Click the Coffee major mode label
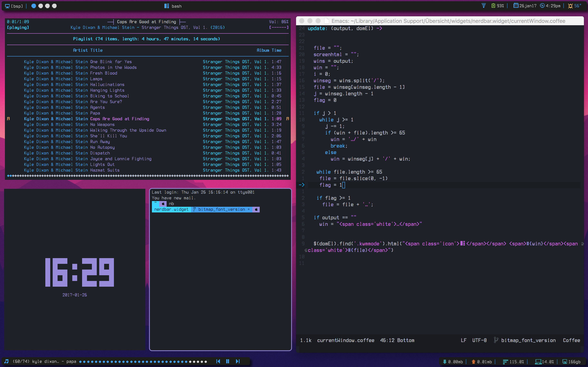The height and width of the screenshot is (367, 588). click(x=571, y=340)
